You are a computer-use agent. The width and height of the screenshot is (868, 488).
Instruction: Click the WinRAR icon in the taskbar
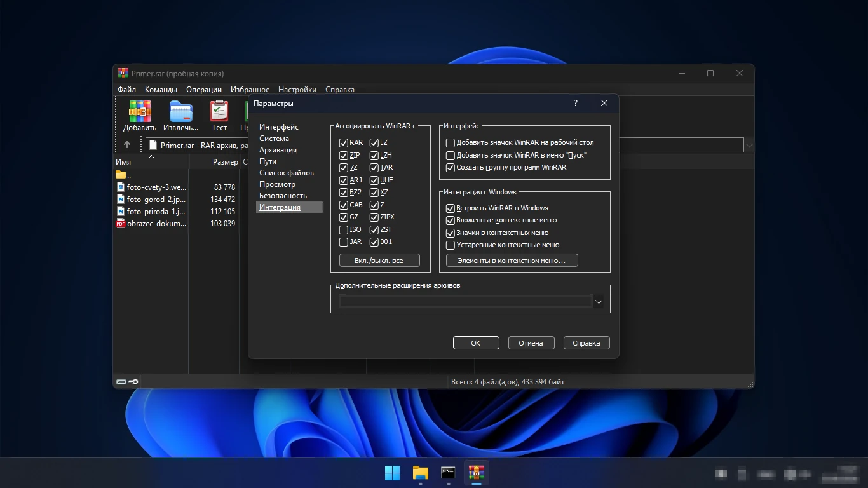(x=477, y=473)
